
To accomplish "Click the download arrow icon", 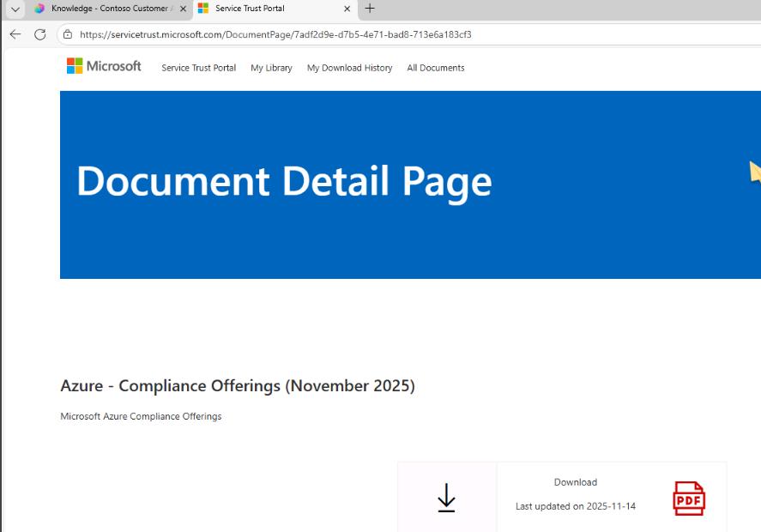I will point(446,498).
